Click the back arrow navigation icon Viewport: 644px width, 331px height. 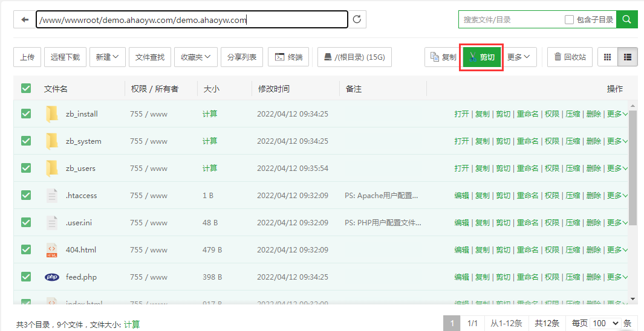[25, 20]
